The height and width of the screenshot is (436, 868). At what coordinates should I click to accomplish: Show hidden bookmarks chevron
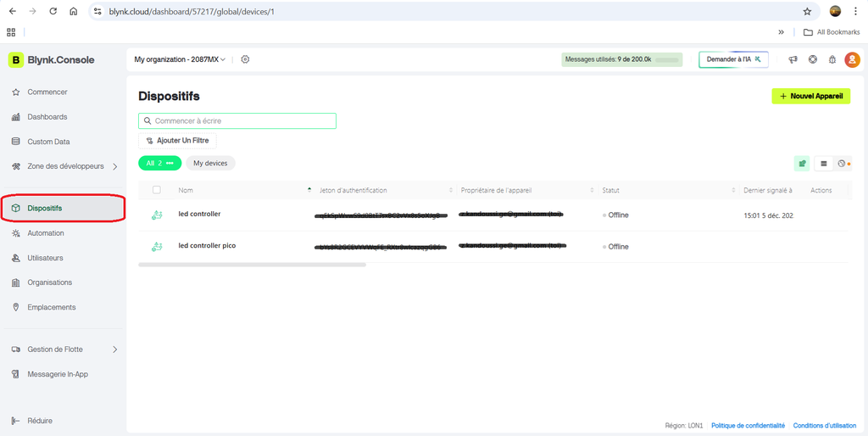tap(781, 32)
